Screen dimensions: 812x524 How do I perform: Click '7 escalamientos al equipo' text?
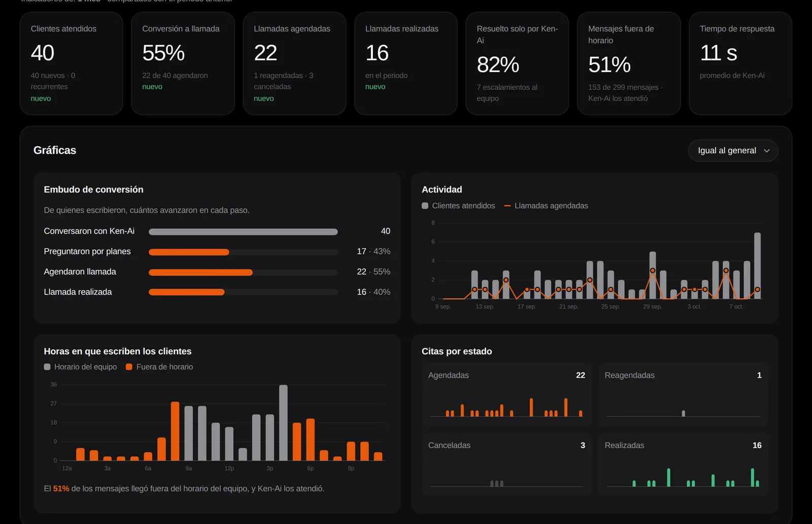point(507,93)
